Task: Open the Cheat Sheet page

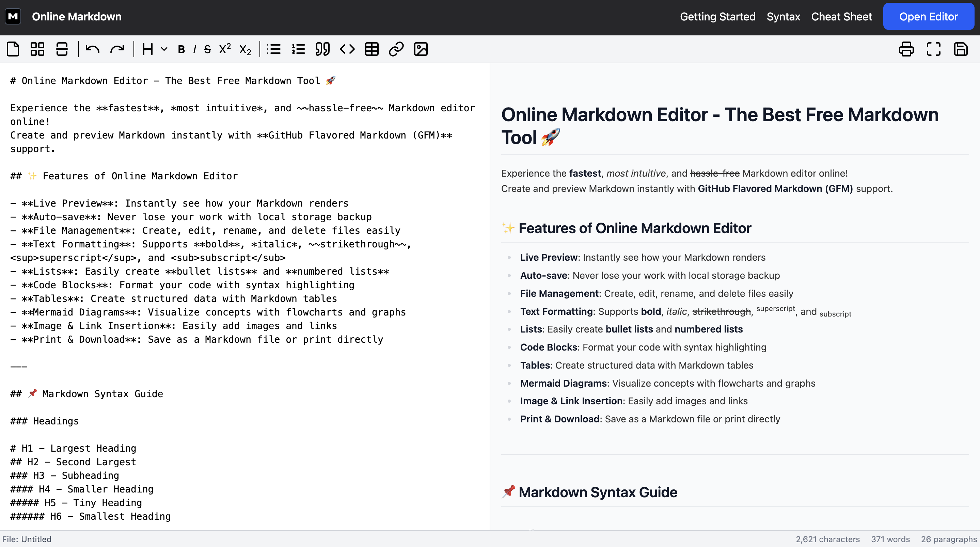Action: click(841, 17)
